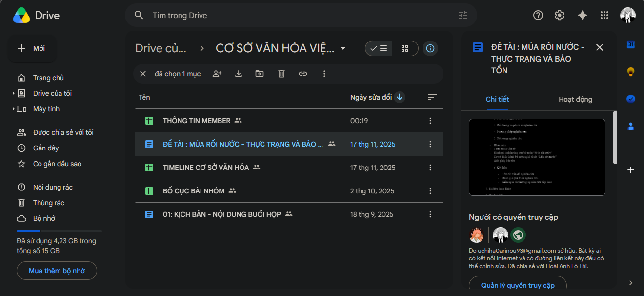Click Quản lý quyền truy cập button
This screenshot has height=296, width=644.
[518, 284]
